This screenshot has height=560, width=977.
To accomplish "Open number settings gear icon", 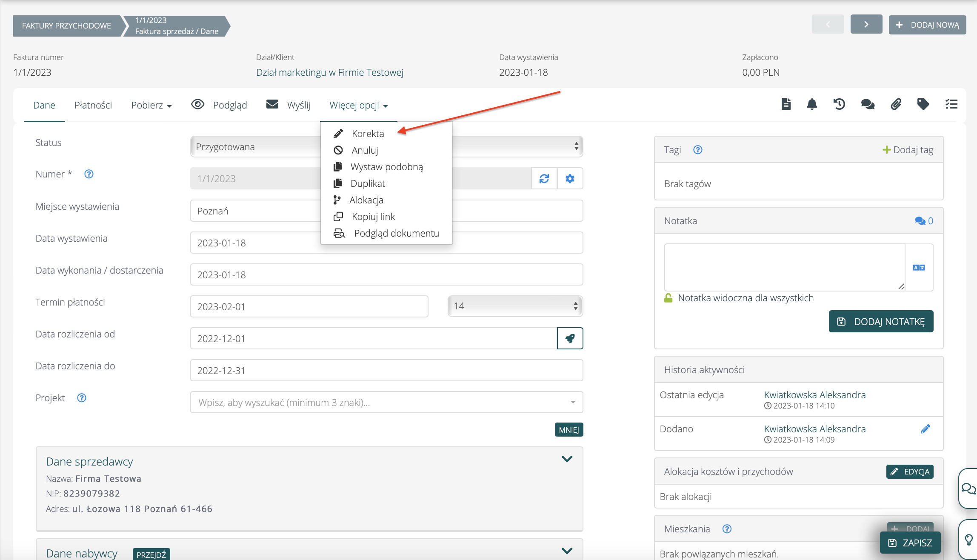I will [570, 178].
